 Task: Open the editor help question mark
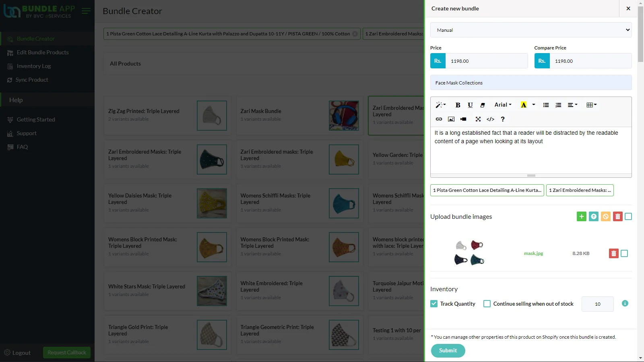502,119
